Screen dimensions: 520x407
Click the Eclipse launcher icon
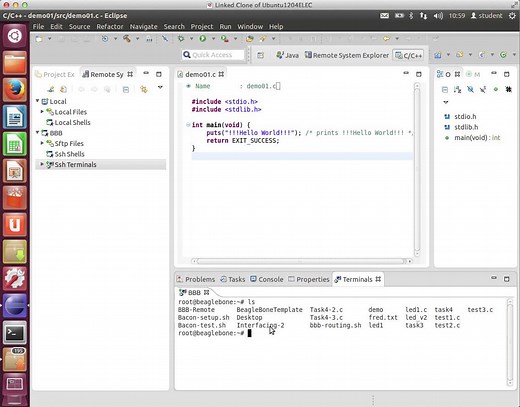(x=15, y=305)
